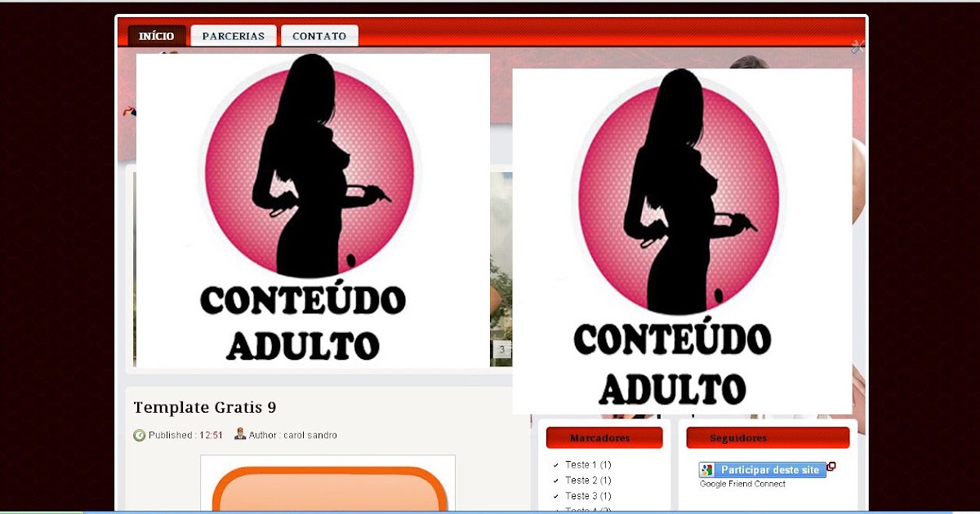This screenshot has width=980, height=514.
Task: Click the Marcadores widget heading
Action: tap(604, 438)
